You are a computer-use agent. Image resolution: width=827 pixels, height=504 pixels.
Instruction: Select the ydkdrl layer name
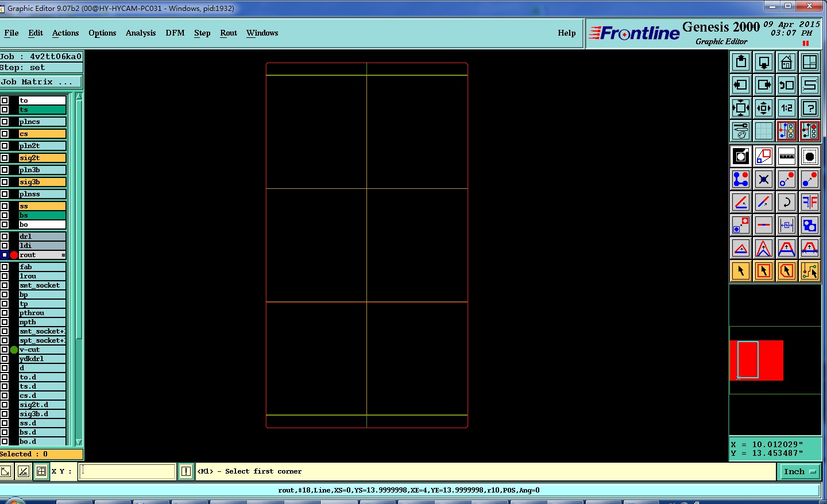coord(42,359)
